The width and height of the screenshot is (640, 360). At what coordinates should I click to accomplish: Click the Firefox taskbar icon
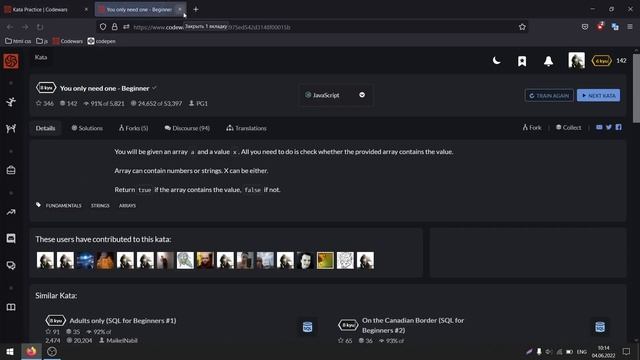(31, 352)
